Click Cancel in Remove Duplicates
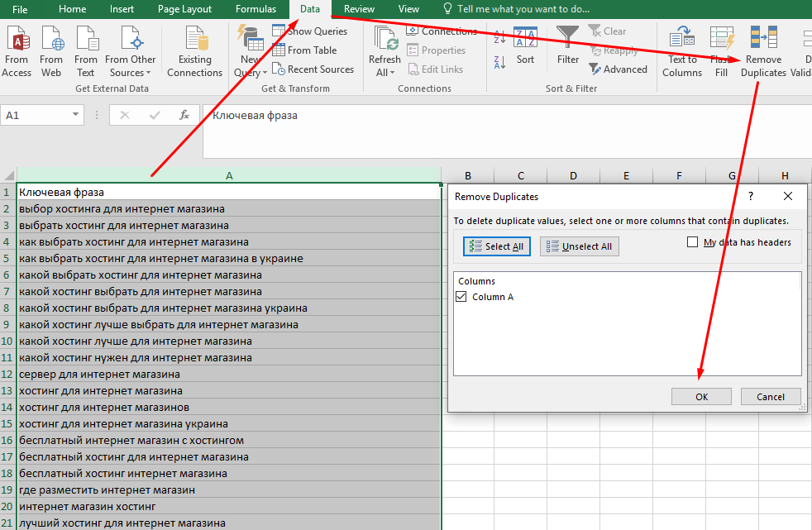Image resolution: width=812 pixels, height=530 pixels. tap(771, 396)
